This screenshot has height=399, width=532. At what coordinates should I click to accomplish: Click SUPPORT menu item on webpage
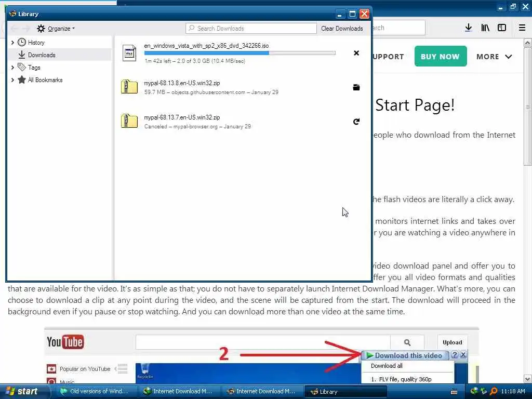389,57
